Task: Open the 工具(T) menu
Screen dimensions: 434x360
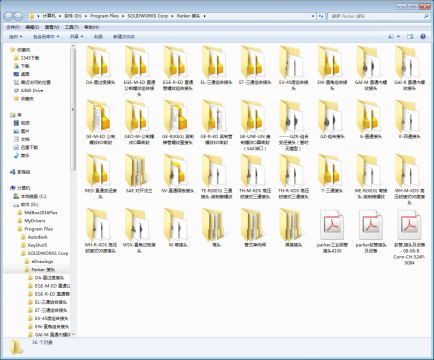Action: (72, 27)
